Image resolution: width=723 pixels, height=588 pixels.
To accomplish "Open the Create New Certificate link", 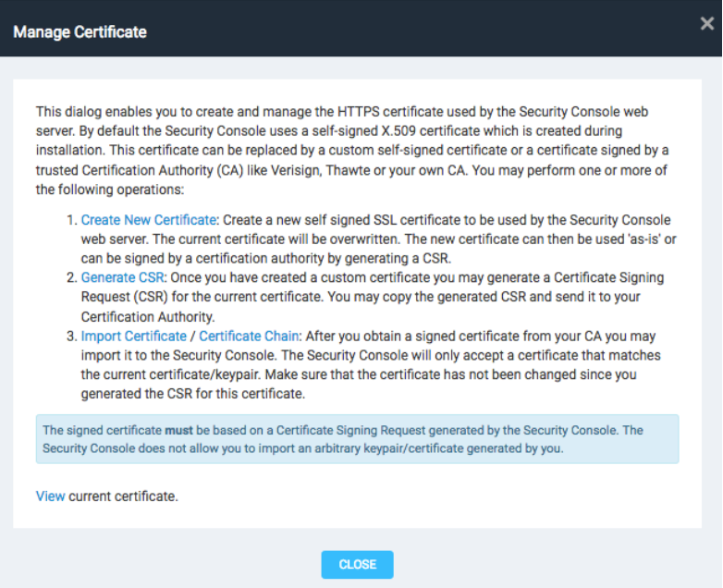I will point(149,220).
